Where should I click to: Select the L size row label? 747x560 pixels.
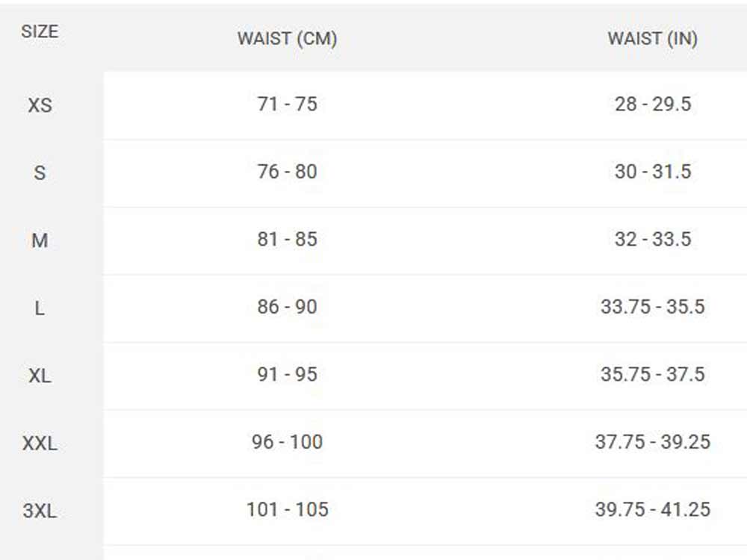40,308
